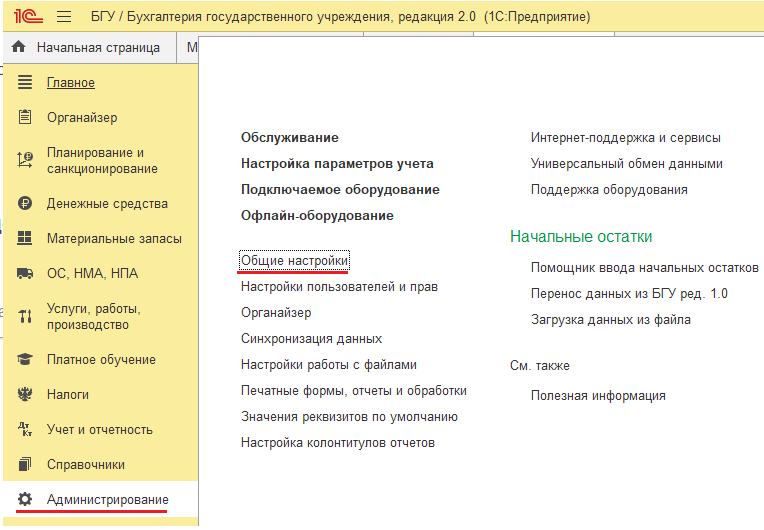
Task: Select the Администрирование section
Action: 108,500
